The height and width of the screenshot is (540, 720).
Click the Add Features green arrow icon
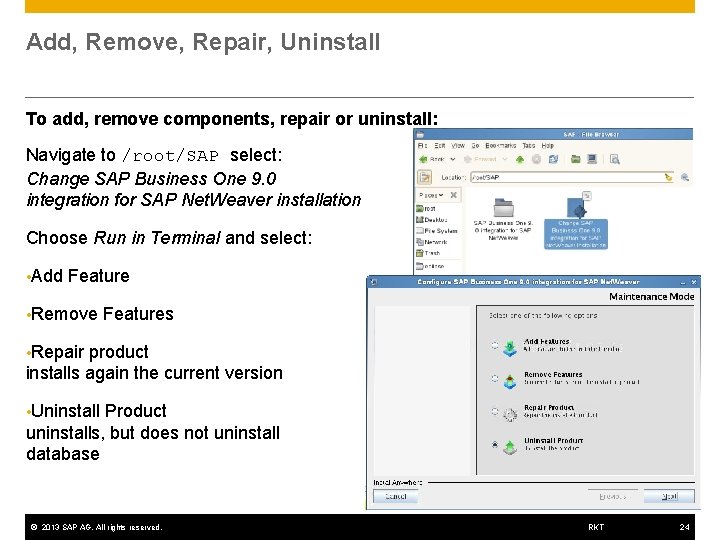pyautogui.click(x=510, y=348)
